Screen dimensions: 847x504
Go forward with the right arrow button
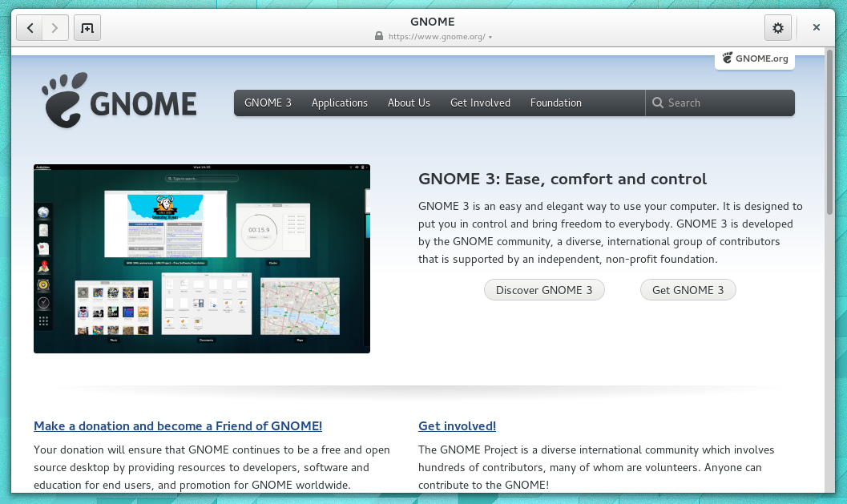pos(55,27)
